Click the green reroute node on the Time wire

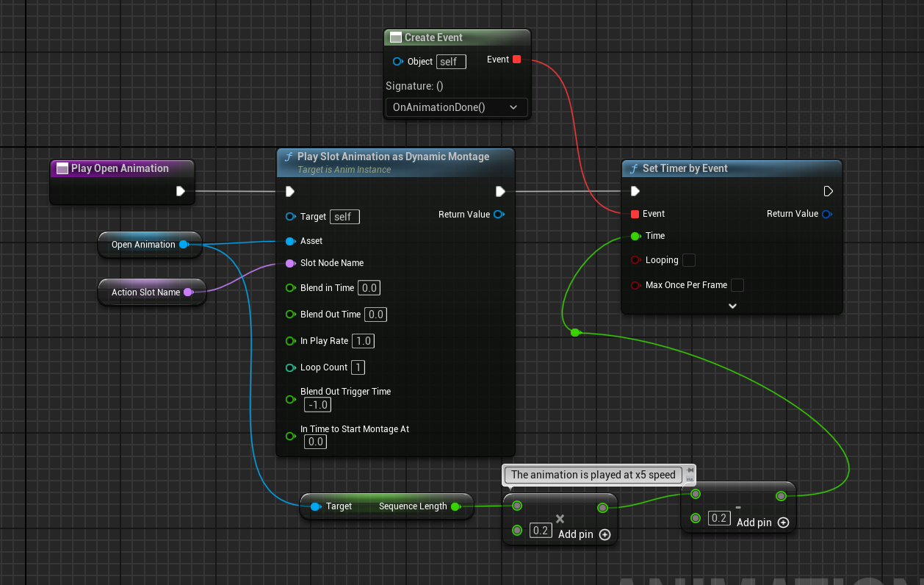click(x=575, y=333)
